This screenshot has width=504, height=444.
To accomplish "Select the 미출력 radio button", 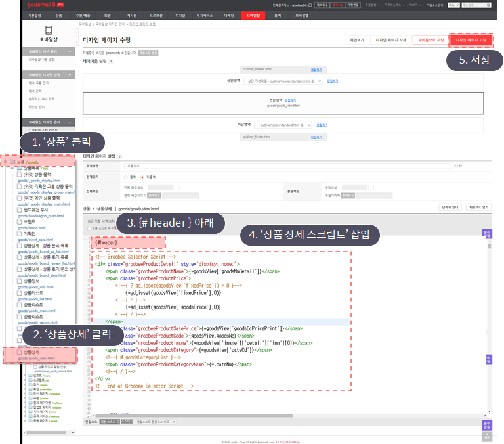I will [142, 177].
